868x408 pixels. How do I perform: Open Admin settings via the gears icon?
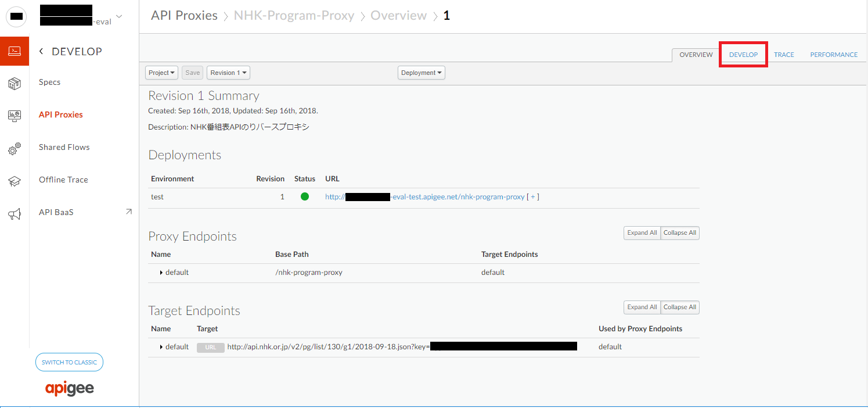pos(14,148)
